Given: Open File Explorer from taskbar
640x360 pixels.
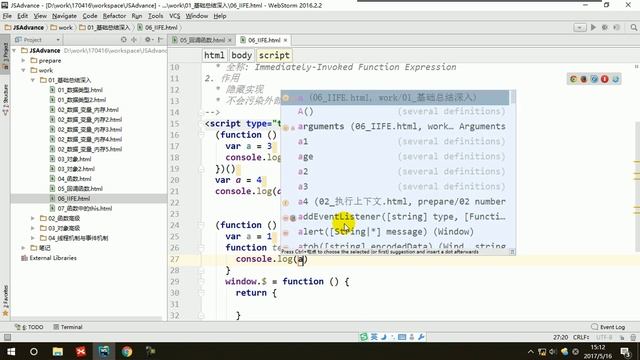Looking at the screenshot, I should 58,351.
